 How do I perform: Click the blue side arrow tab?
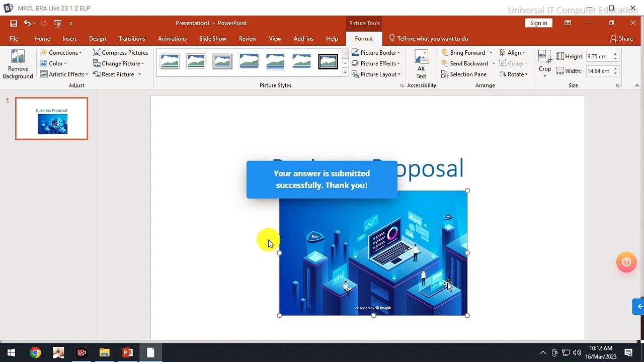coord(639,306)
